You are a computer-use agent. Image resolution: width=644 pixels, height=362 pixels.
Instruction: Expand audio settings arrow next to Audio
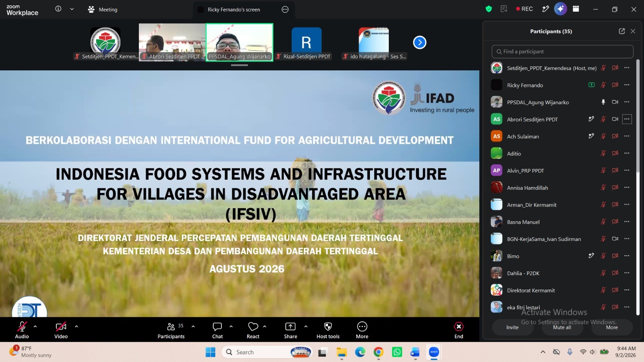pos(35,326)
